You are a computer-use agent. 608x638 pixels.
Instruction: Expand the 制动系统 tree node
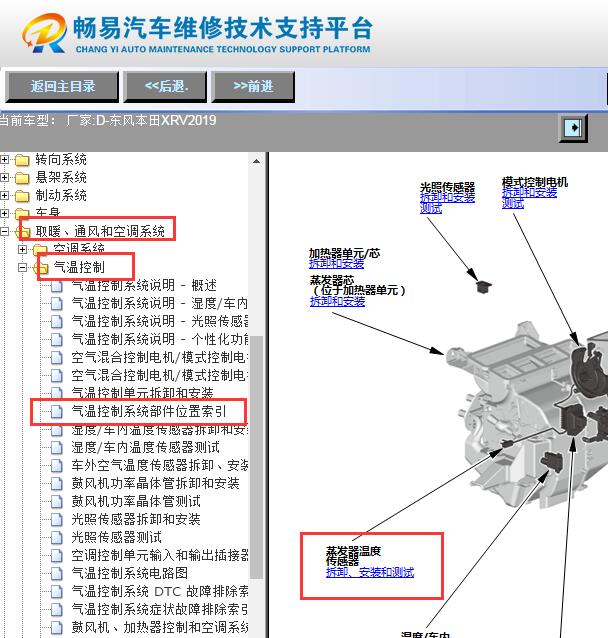point(4,195)
